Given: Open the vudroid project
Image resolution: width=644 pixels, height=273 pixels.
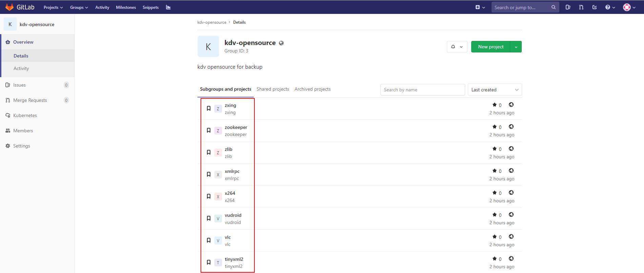Looking at the screenshot, I should click(x=233, y=215).
